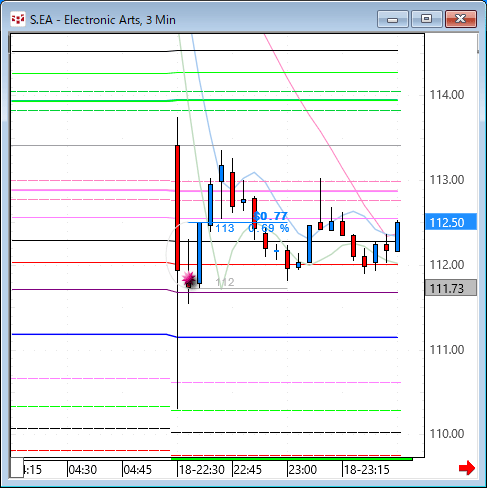Click the 0.69 % annotation text
This screenshot has width=487, height=488.
269,228
